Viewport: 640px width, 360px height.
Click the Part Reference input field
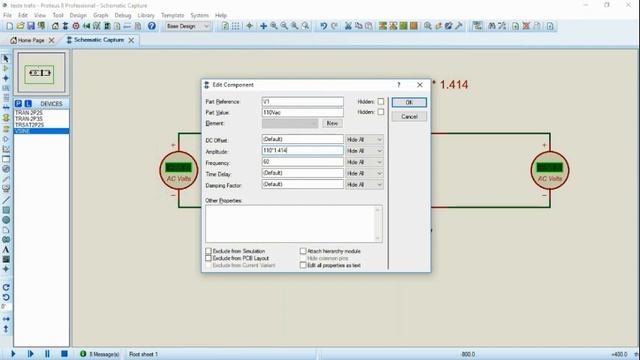click(x=302, y=101)
